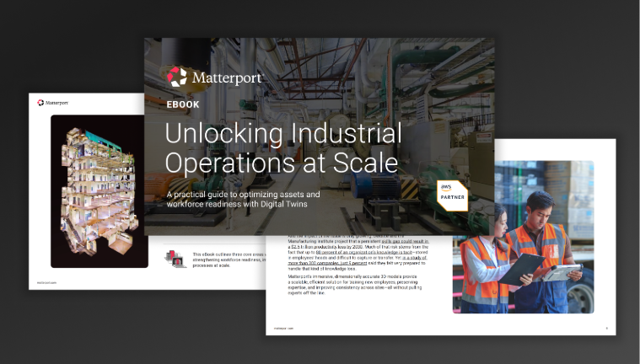This screenshot has width=640, height=364.
Task: Click the Matterport wordmark on the left page
Action: [x=56, y=103]
